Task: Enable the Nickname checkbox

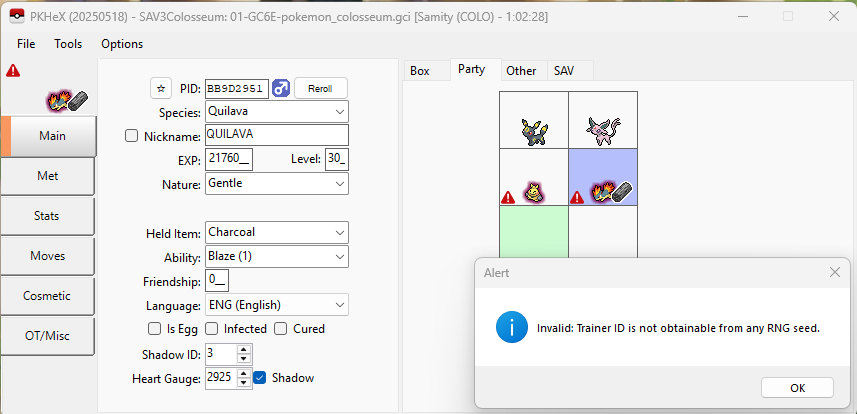Action: tap(132, 136)
